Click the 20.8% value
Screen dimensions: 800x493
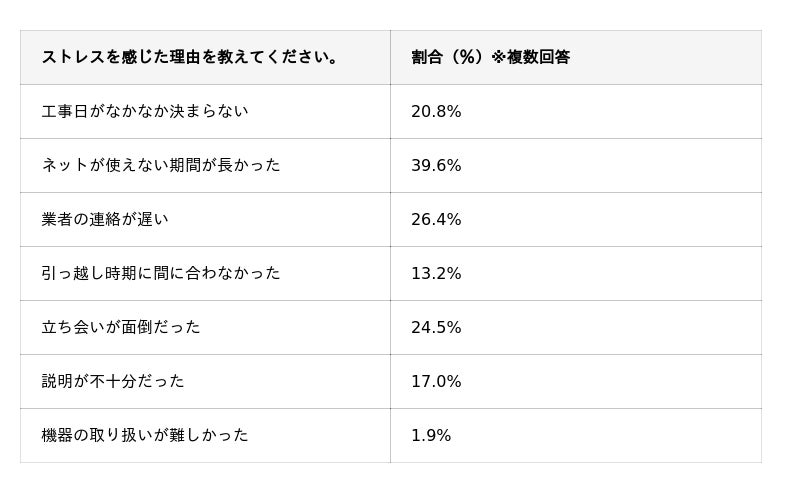436,111
